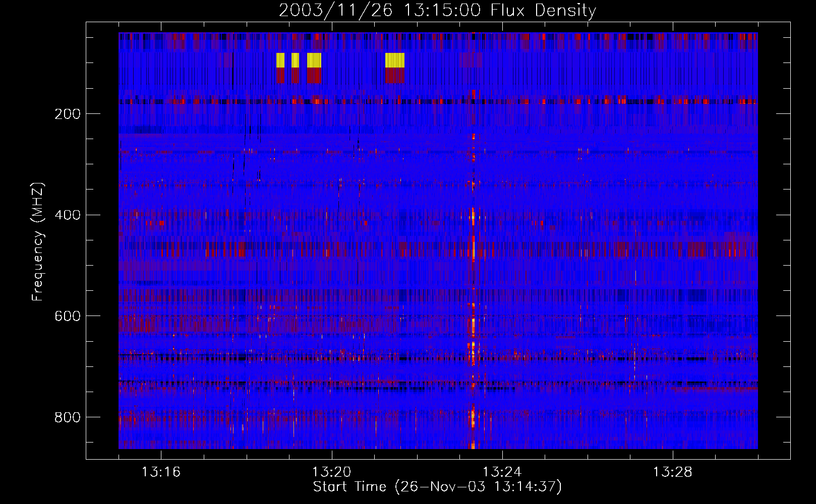Click the dark red block under the leftmost yellow block
The width and height of the screenshot is (816, 504).
pyautogui.click(x=280, y=76)
